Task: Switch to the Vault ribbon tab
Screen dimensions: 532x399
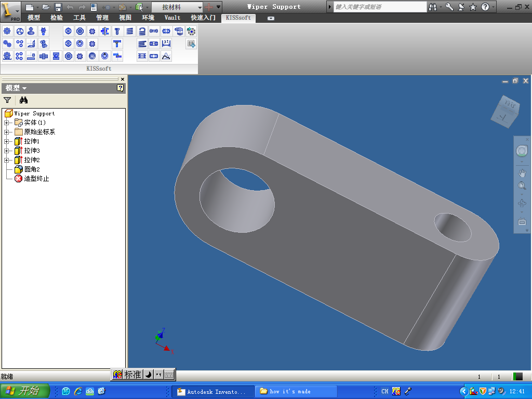Action: pos(172,18)
